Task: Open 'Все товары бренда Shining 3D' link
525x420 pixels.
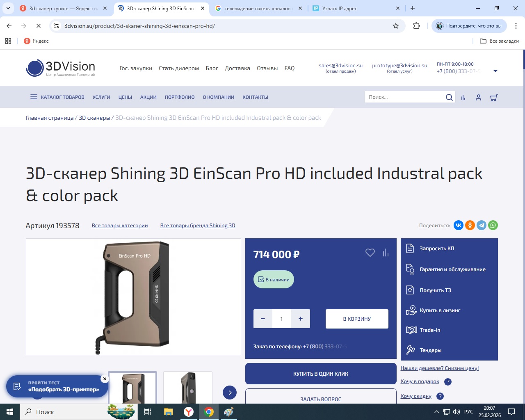Action: click(x=198, y=226)
